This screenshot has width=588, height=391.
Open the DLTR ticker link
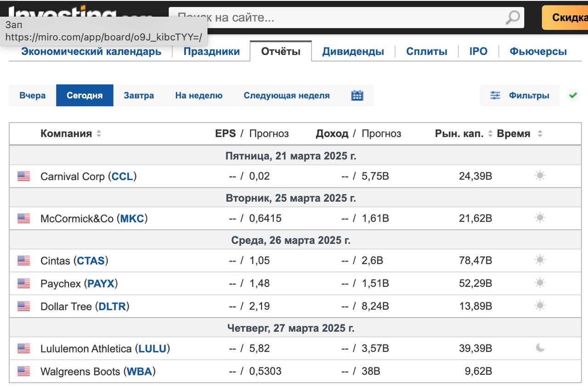(x=113, y=306)
